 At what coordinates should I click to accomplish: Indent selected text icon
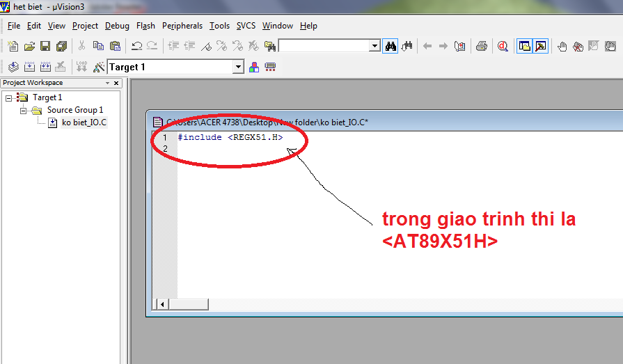tap(173, 46)
